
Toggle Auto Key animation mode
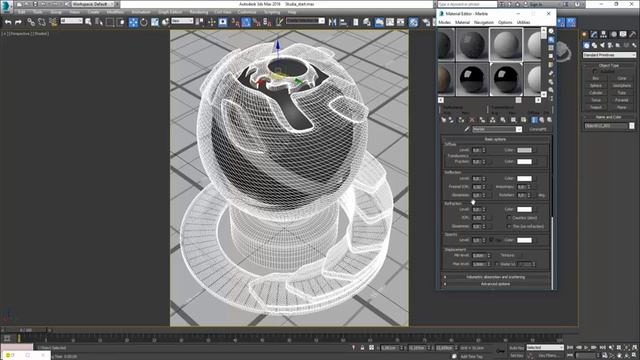click(516, 348)
